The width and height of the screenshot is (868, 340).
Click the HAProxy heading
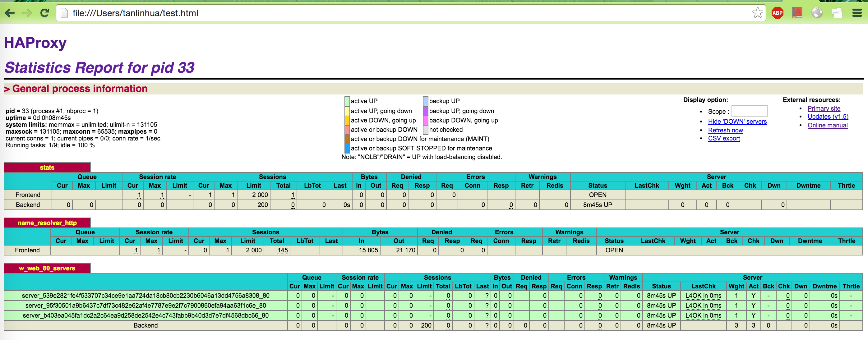click(x=35, y=43)
